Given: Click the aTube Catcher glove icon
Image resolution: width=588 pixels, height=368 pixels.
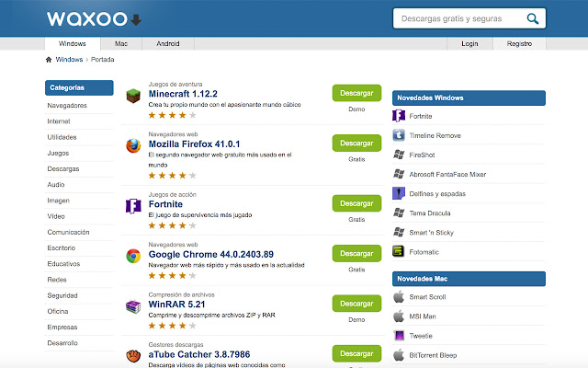Looking at the screenshot, I should 133,356.
